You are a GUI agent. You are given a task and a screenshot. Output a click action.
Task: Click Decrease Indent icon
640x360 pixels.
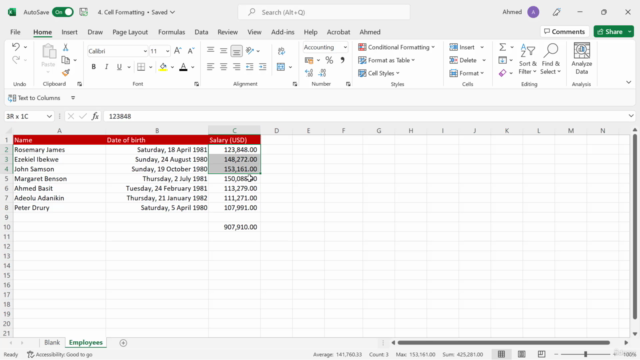[x=249, y=67]
